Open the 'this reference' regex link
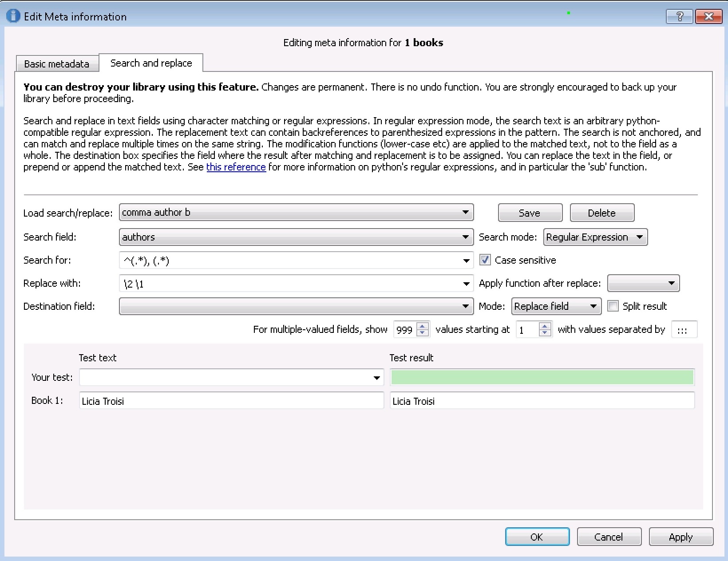Screen dimensions: 728x561 coord(236,167)
